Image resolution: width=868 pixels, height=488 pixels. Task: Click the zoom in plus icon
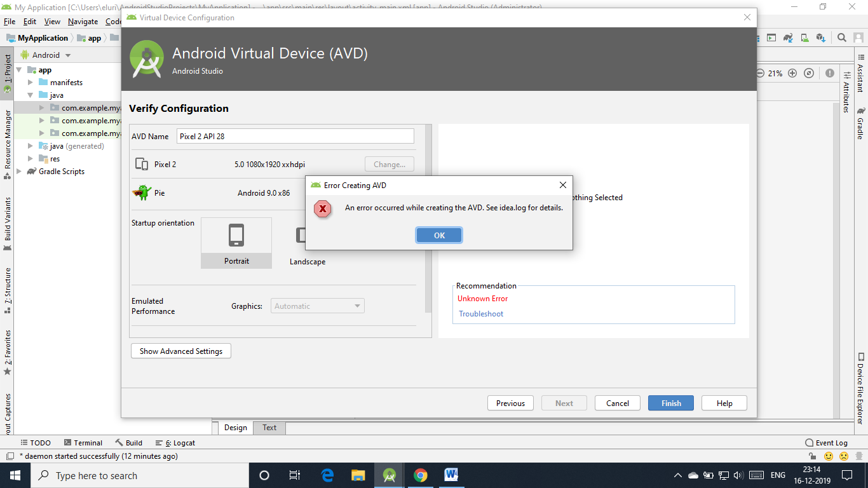tap(792, 73)
